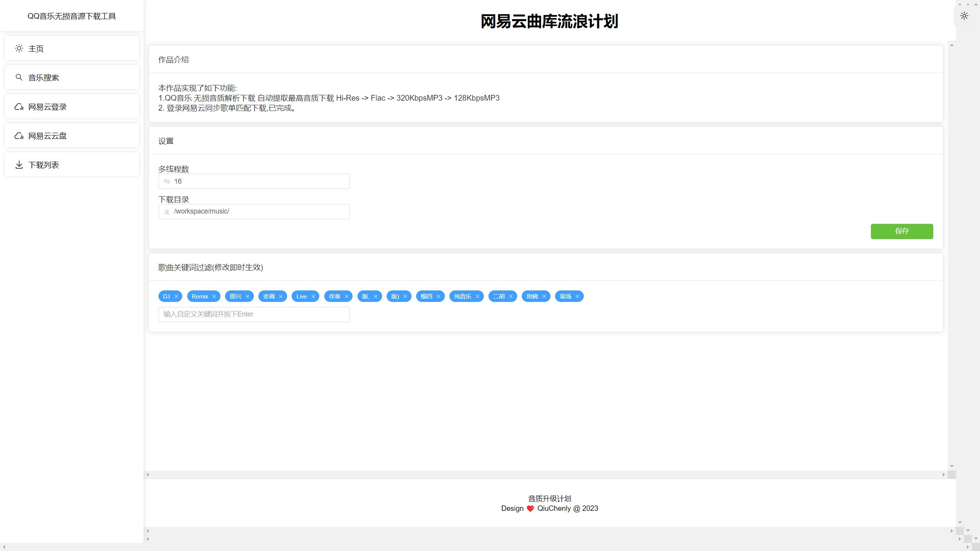980x551 pixels.
Task: Toggle the light/dark theme sun icon
Action: tap(964, 16)
